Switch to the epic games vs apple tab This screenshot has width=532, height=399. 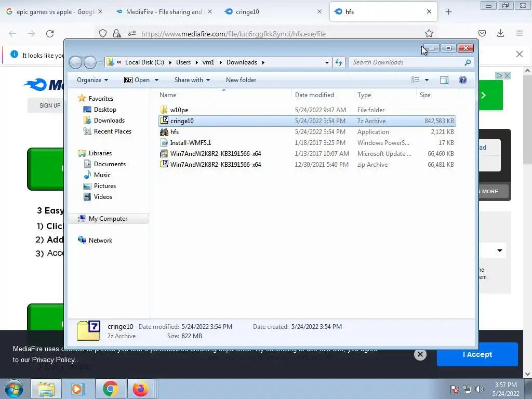pyautogui.click(x=55, y=12)
